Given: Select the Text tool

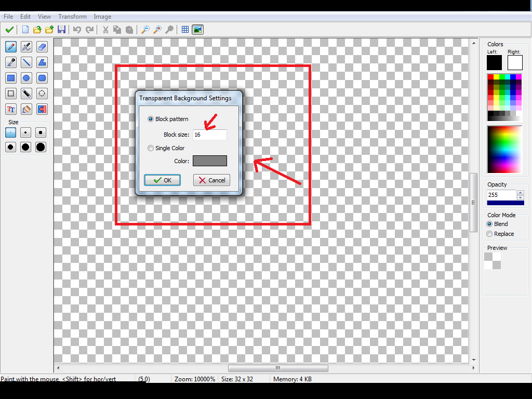Looking at the screenshot, I should coord(10,109).
